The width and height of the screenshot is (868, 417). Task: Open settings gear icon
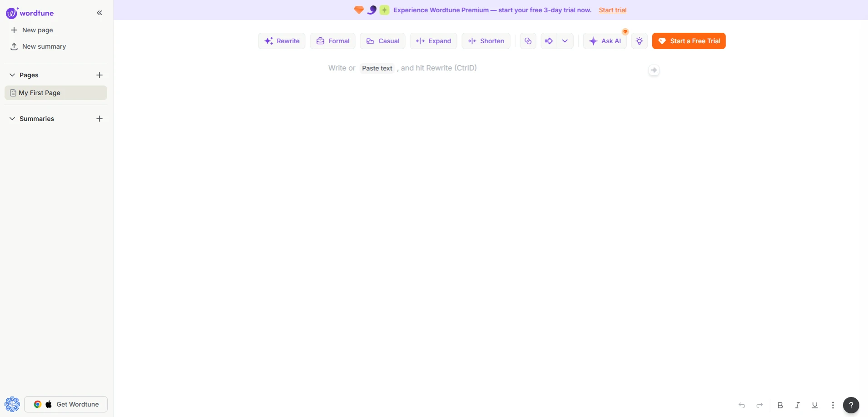click(x=12, y=404)
